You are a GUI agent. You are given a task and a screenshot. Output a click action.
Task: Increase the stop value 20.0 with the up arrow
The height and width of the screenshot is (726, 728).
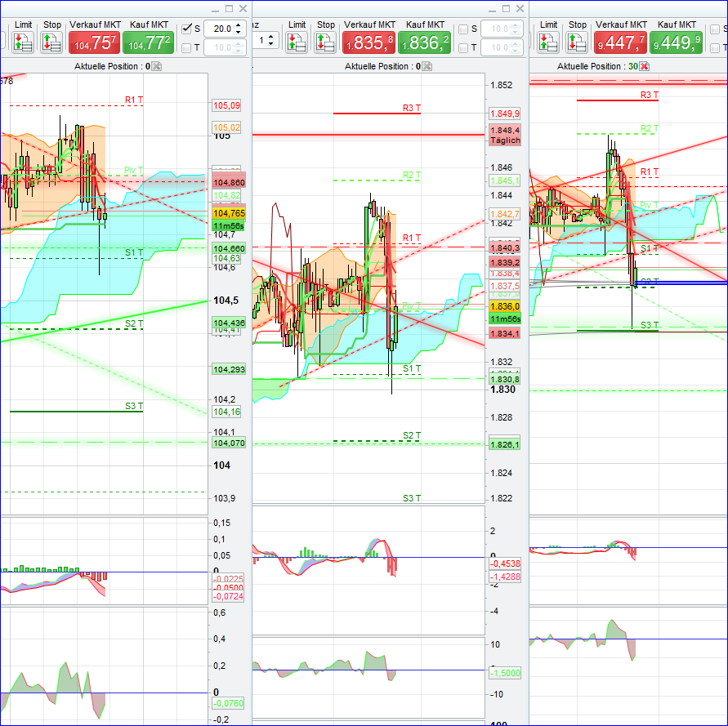(x=238, y=25)
